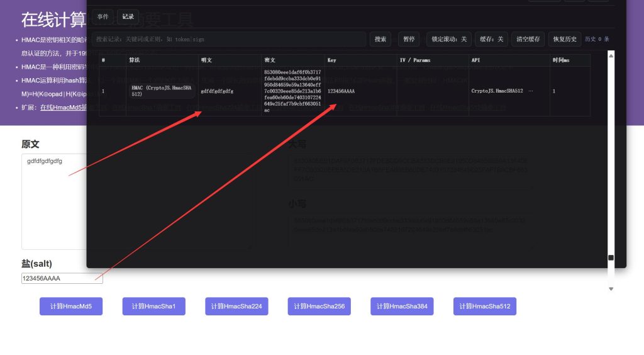Clear the cache with 清空缓存
Image resolution: width=644 pixels, height=355 pixels.
click(528, 39)
